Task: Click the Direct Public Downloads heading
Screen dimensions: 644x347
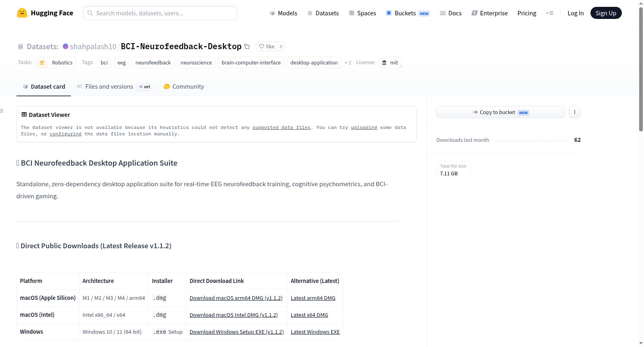Action: (x=94, y=246)
